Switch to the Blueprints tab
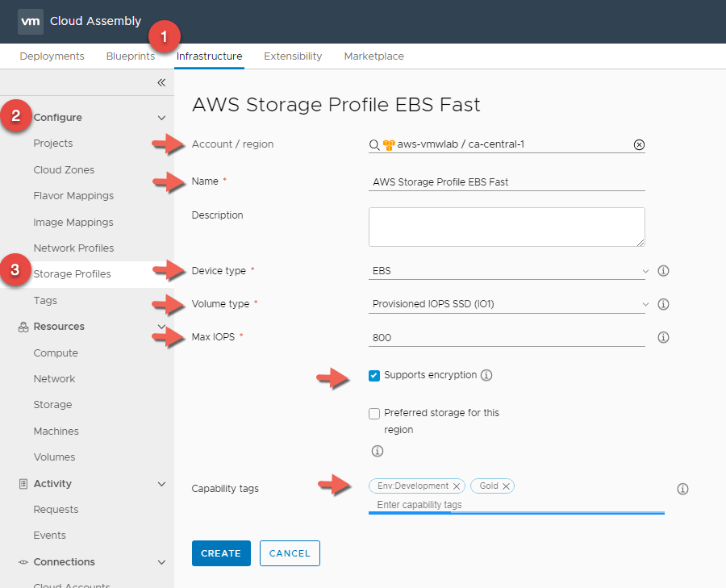The height and width of the screenshot is (588, 726). pos(130,56)
